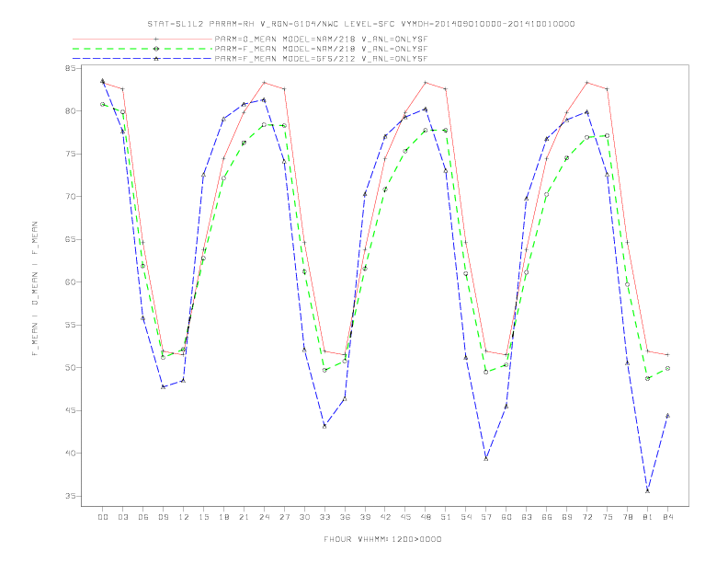The height and width of the screenshot is (563, 728).
Task: Click the vertical y-axis title F_MEAN | O_MEAN | F_MEAN
Action: tap(35, 289)
